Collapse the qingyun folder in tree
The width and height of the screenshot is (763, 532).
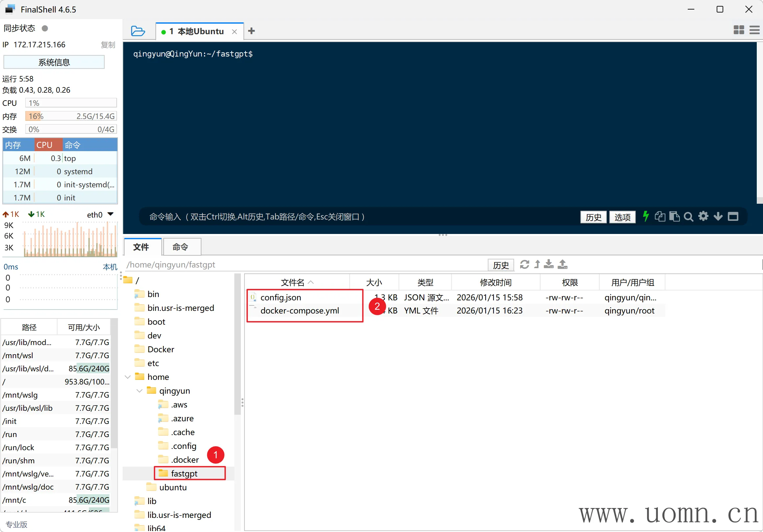[140, 391]
